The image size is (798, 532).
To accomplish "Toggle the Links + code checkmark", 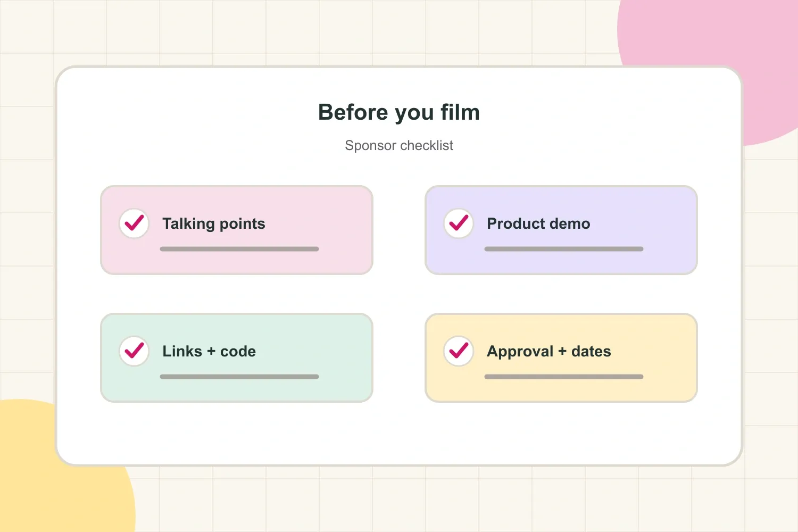I will (134, 351).
